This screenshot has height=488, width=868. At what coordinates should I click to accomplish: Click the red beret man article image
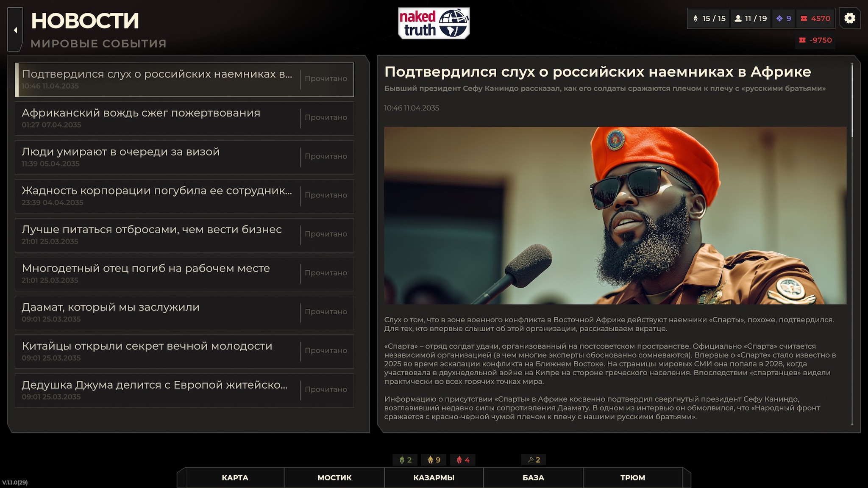(x=615, y=215)
